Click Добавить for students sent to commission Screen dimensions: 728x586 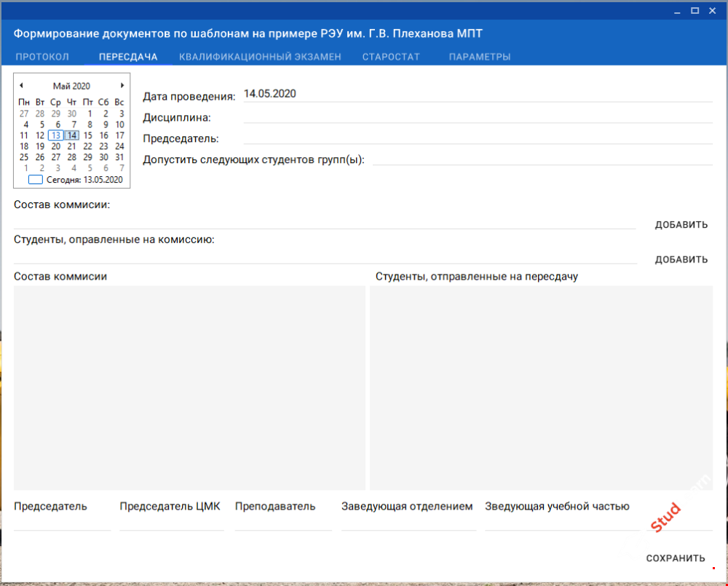click(681, 260)
